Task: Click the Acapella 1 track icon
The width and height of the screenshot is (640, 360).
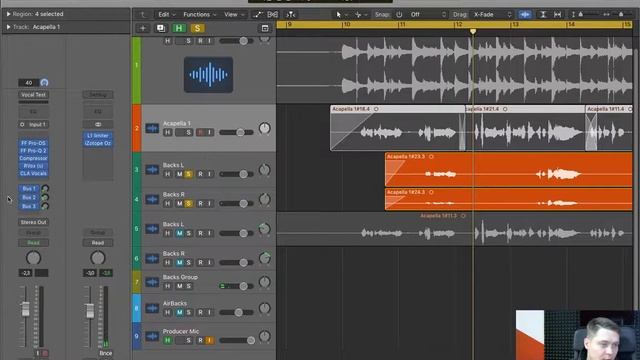Action: 152,128
